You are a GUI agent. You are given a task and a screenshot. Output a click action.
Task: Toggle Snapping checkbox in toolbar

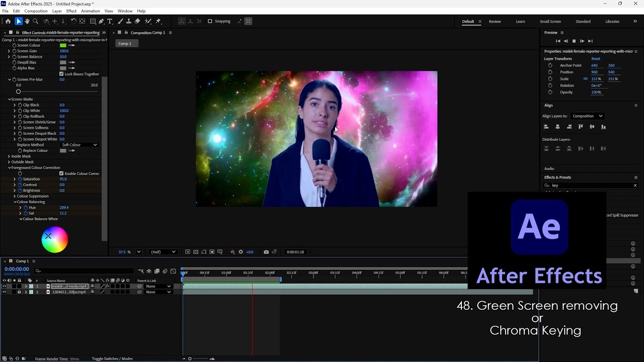(210, 21)
